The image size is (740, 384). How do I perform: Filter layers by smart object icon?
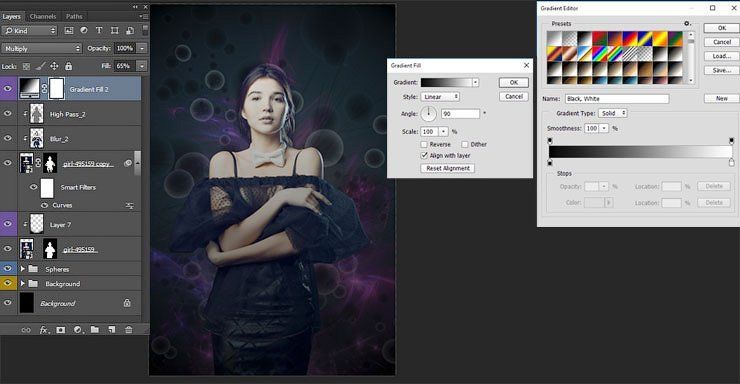[130, 31]
